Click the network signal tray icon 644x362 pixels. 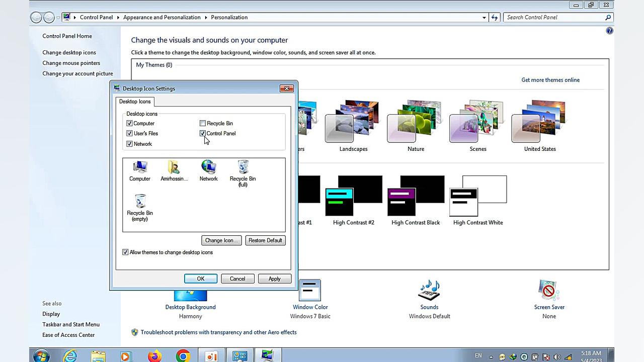(x=569, y=357)
